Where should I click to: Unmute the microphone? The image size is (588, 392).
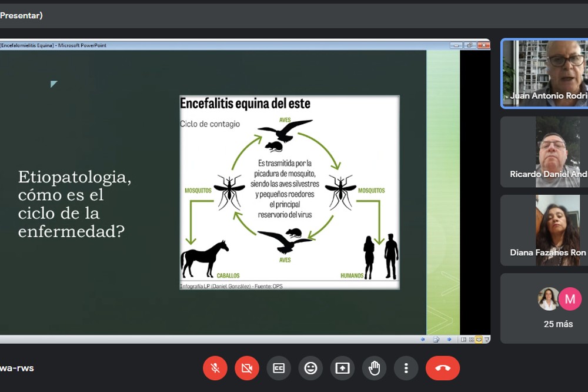(x=215, y=368)
